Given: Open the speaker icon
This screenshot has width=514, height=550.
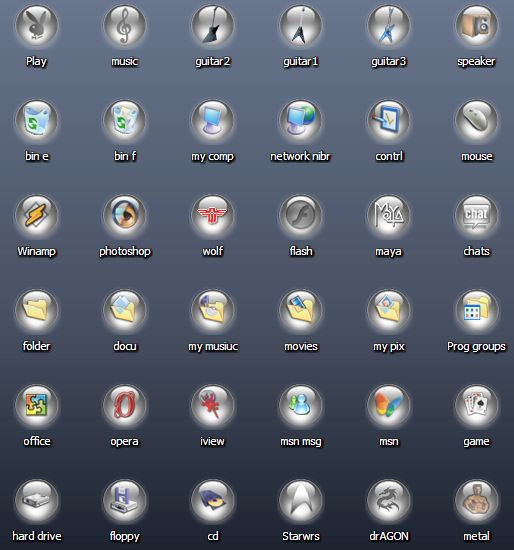Looking at the screenshot, I should (x=477, y=25).
